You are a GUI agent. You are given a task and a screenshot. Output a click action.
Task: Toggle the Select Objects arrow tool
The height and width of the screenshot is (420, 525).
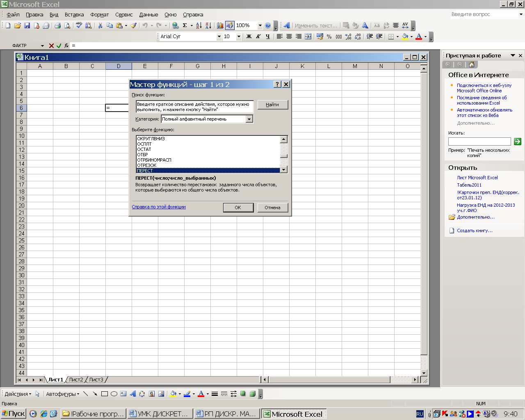[x=37, y=394]
